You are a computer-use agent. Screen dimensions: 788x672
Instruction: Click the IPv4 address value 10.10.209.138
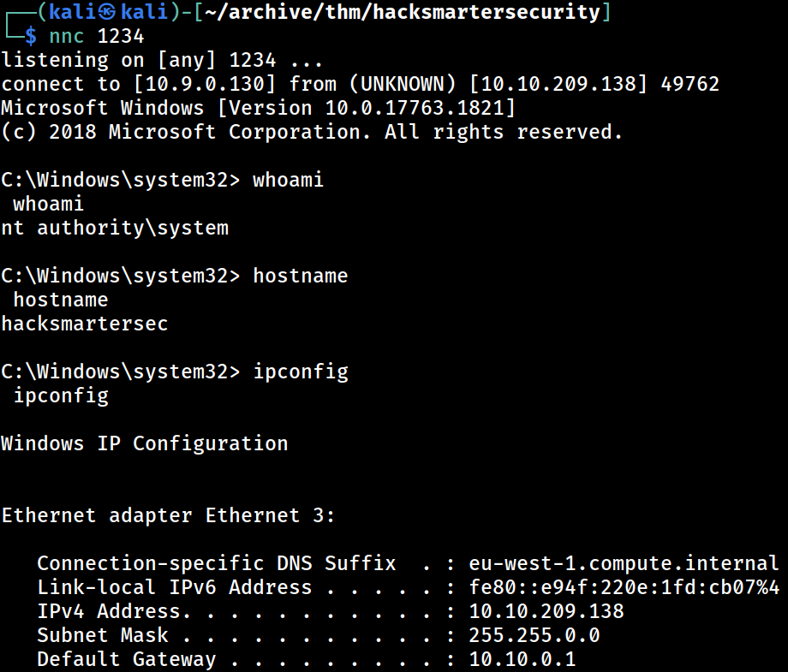[x=546, y=612]
